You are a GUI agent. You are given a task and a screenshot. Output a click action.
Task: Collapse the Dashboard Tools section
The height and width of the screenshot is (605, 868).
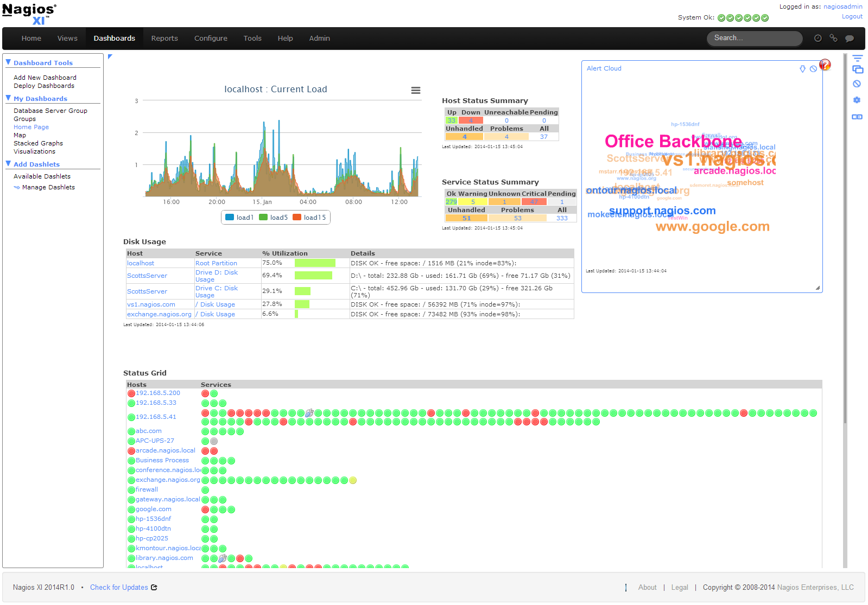(x=8, y=62)
